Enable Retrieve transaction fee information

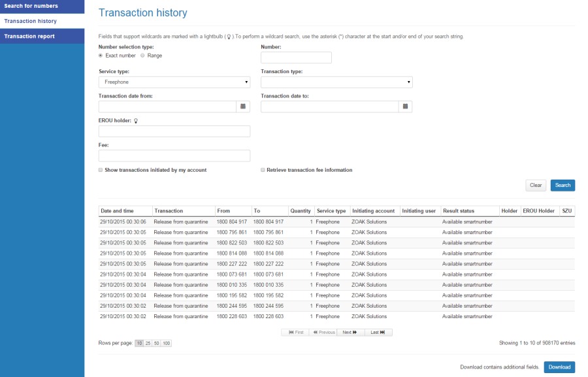(x=263, y=170)
